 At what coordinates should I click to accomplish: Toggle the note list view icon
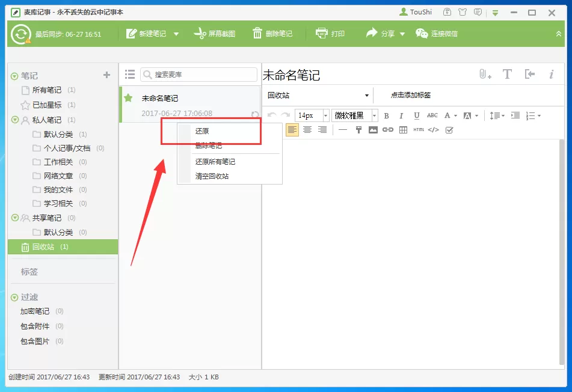click(130, 75)
